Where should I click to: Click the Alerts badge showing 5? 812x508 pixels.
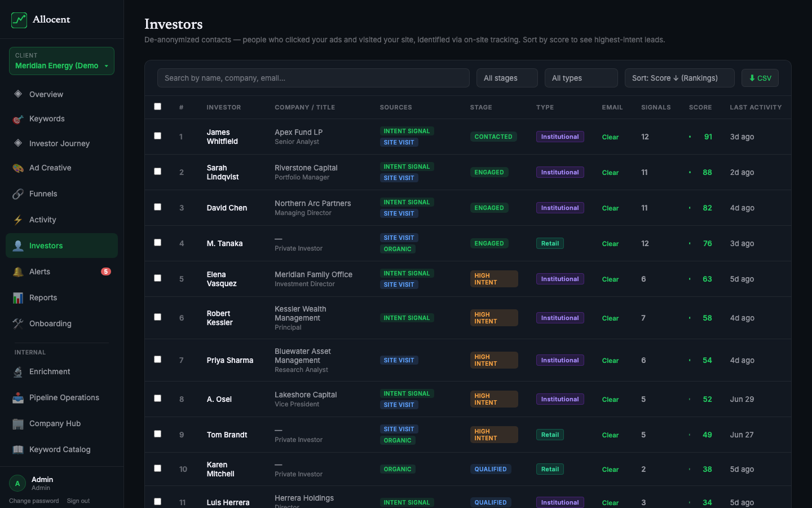[106, 271]
